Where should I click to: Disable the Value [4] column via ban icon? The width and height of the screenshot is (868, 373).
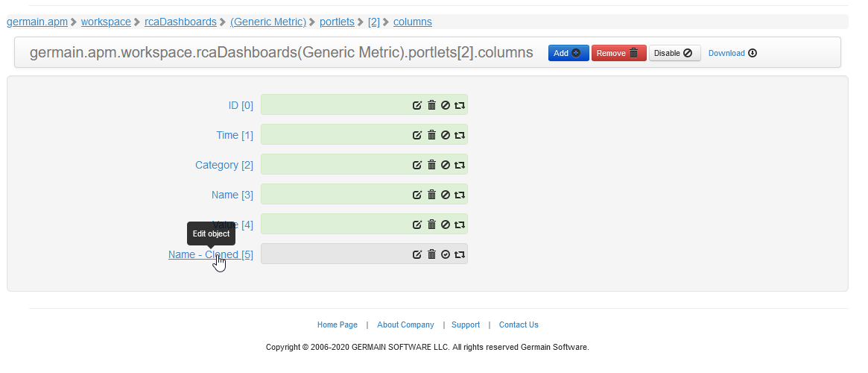(446, 225)
